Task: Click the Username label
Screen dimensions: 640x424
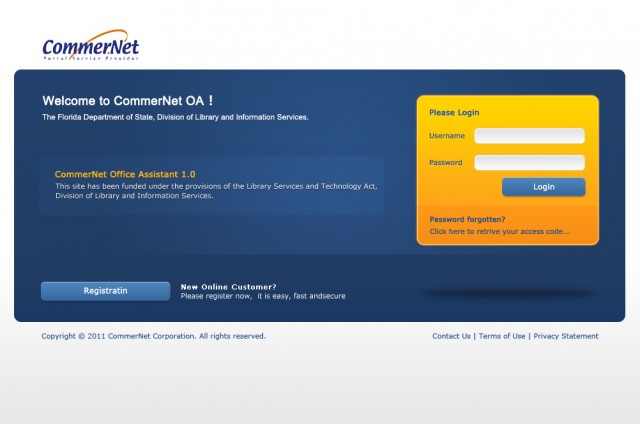Action: [x=447, y=136]
